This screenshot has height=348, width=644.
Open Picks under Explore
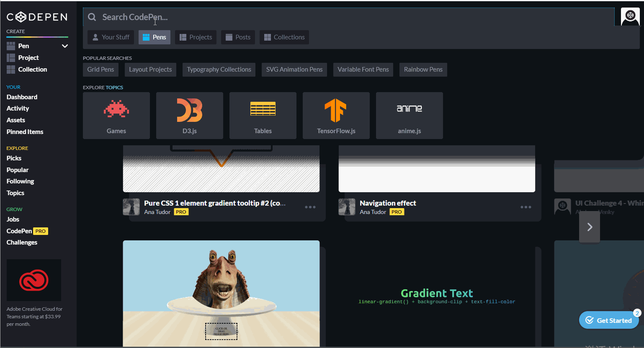coord(14,158)
